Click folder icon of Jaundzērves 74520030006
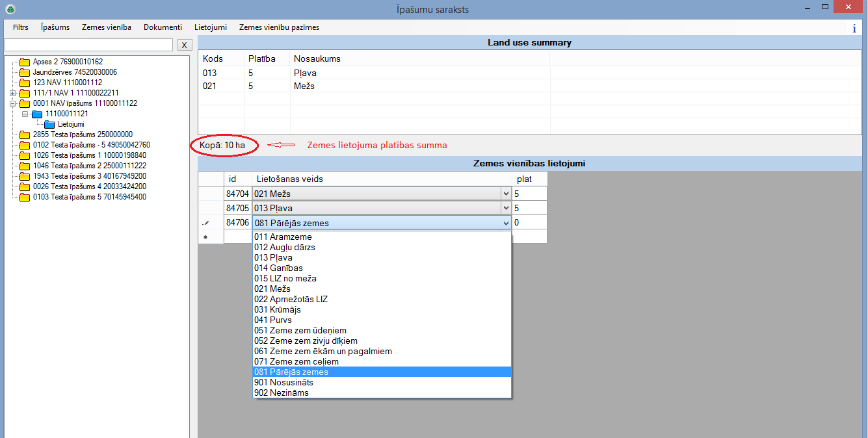 click(x=25, y=73)
